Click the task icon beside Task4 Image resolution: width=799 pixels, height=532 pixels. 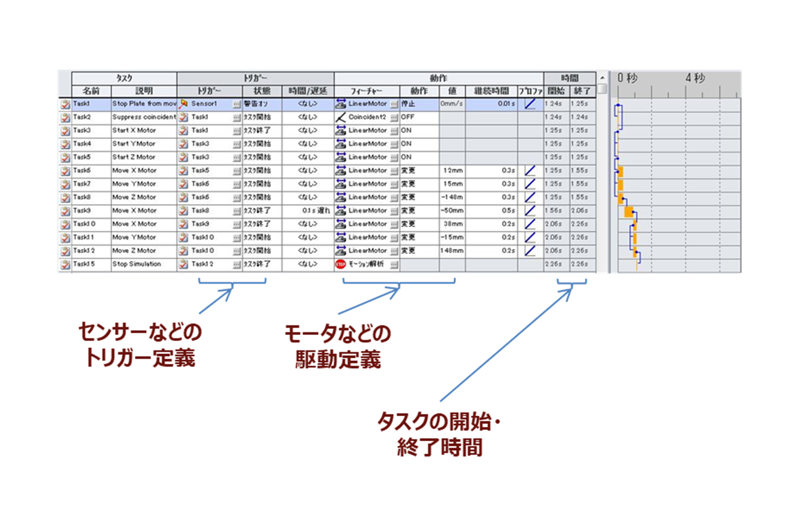tap(65, 144)
